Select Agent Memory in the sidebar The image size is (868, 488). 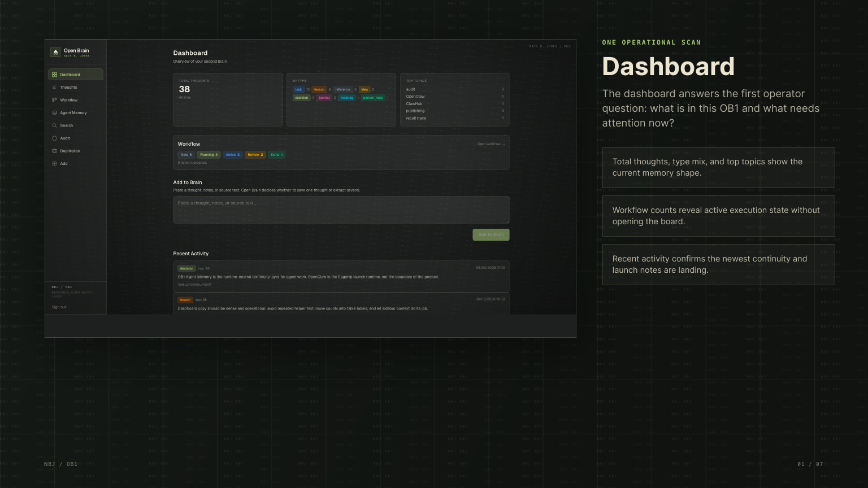pos(76,113)
